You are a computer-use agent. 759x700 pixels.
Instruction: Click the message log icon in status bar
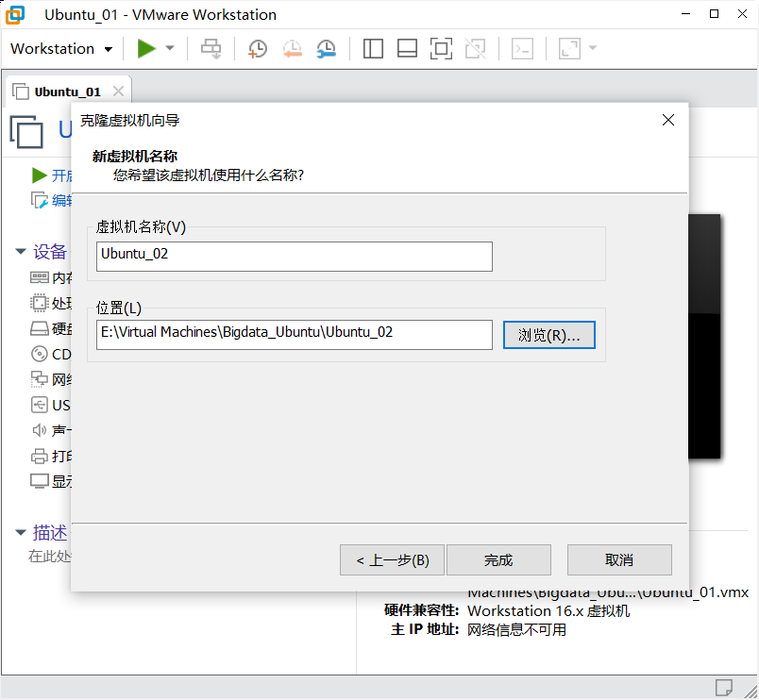pyautogui.click(x=724, y=687)
